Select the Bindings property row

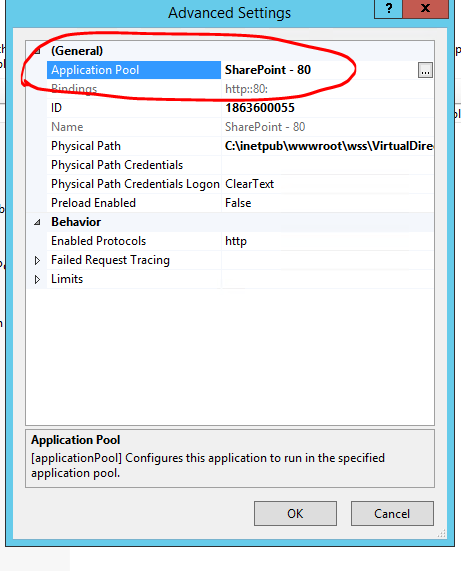240,89
